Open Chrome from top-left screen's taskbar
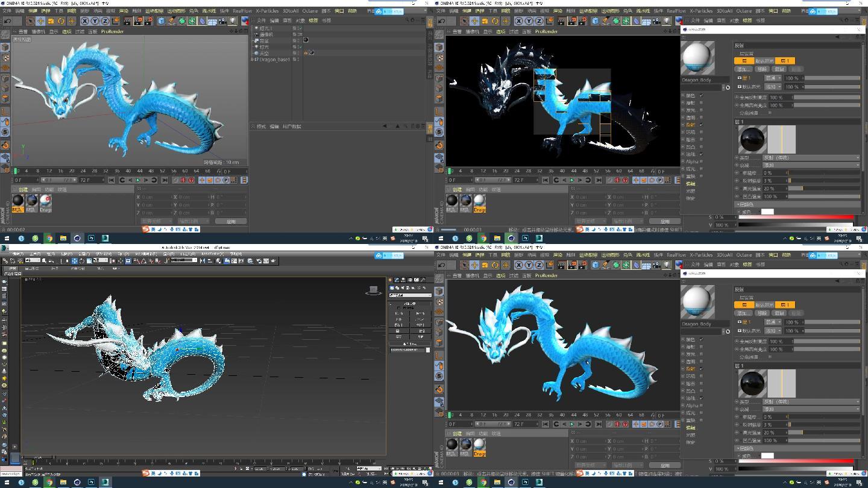This screenshot has height=488, width=868. (49, 238)
